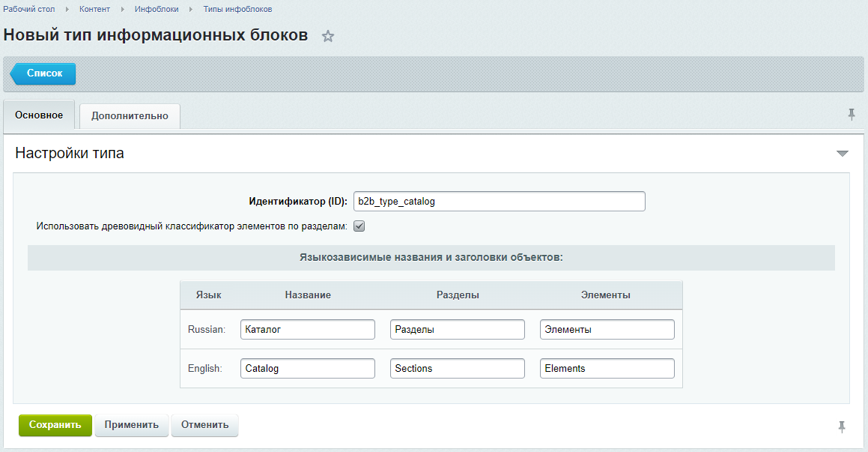Edit the Russian Разделы input field

(458, 330)
